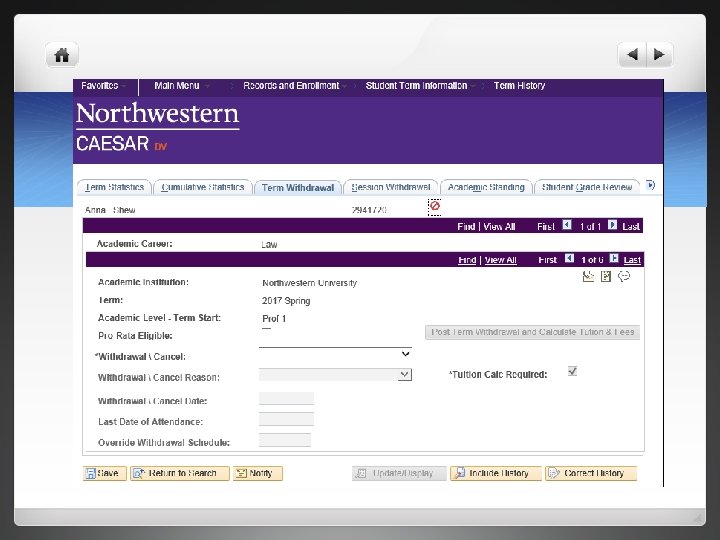Click the Override Withdrawal Schedule field
The height and width of the screenshot is (540, 720).
coord(285,440)
